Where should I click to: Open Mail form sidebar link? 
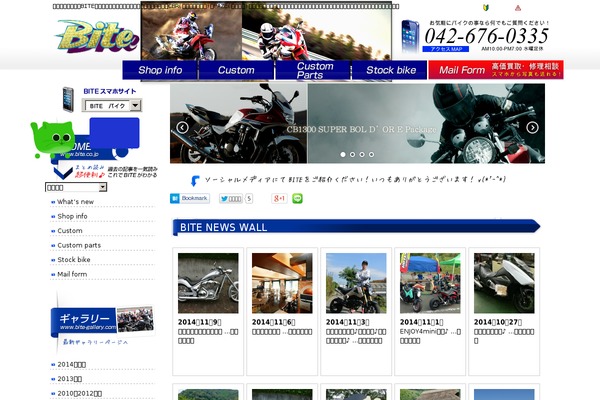click(x=72, y=274)
